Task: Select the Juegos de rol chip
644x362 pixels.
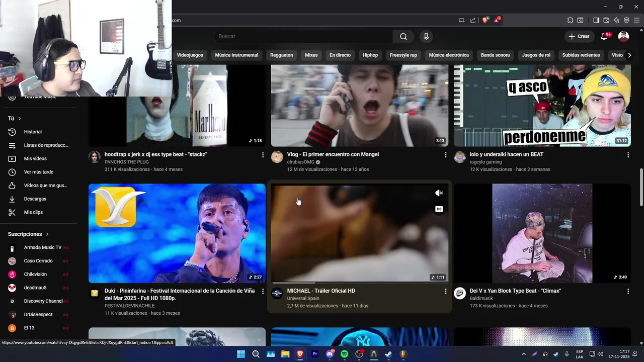Action: 536,55
